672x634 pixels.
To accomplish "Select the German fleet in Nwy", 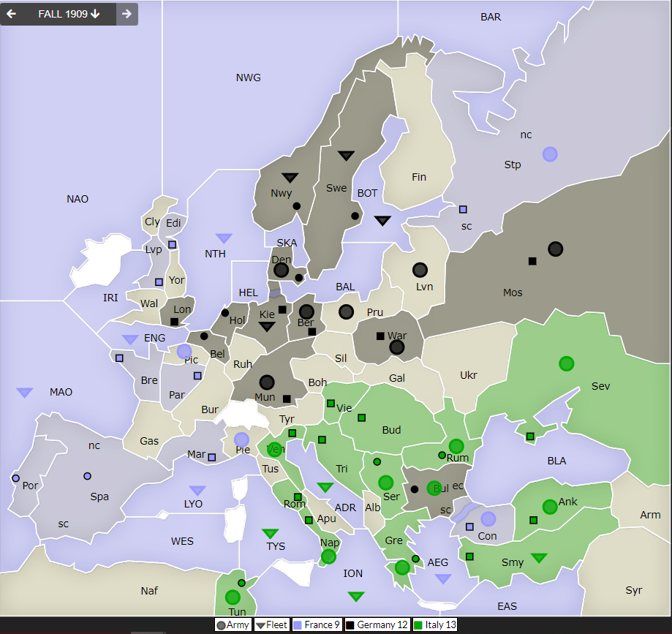I will (290, 177).
